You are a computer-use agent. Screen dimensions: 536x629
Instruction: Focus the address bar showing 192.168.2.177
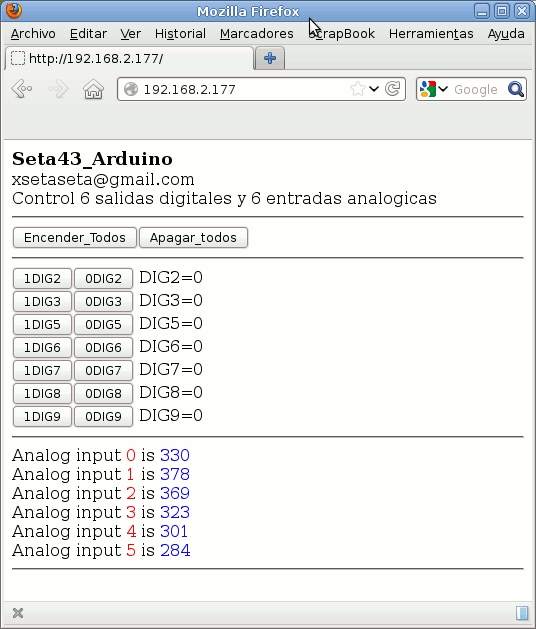pos(241,89)
